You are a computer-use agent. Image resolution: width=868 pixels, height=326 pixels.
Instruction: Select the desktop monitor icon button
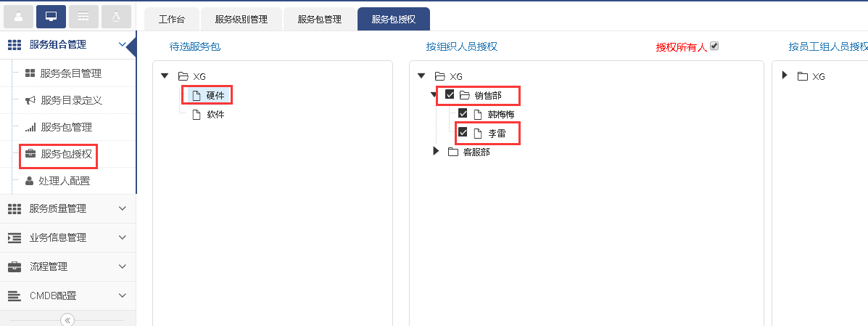(x=51, y=16)
